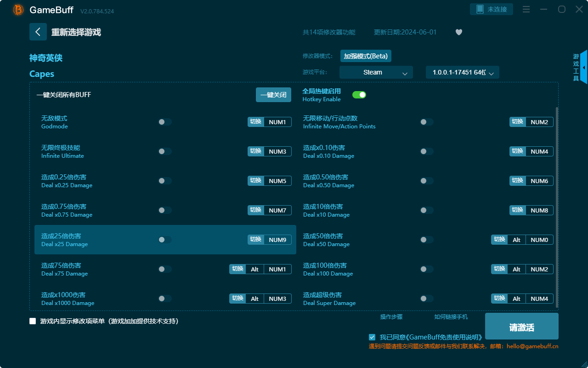588x368 pixels.
Task: Toggle Deal x0.10 Damage
Action: 427,151
